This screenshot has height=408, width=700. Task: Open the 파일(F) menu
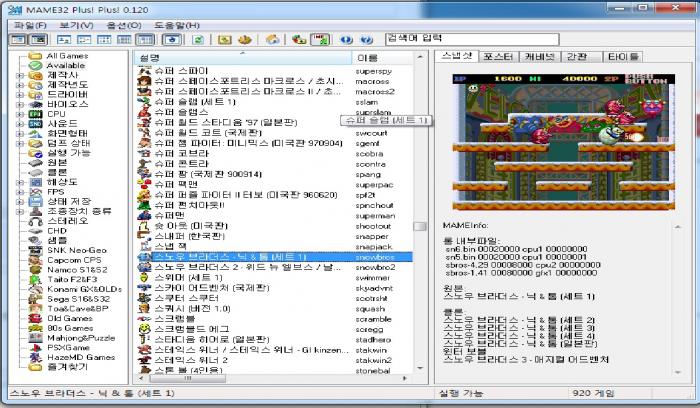click(30, 25)
